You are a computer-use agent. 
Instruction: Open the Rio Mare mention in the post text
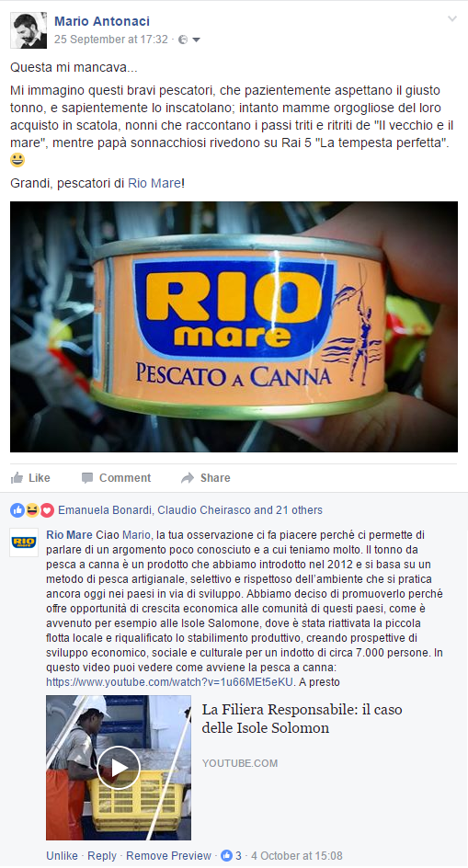tap(154, 183)
